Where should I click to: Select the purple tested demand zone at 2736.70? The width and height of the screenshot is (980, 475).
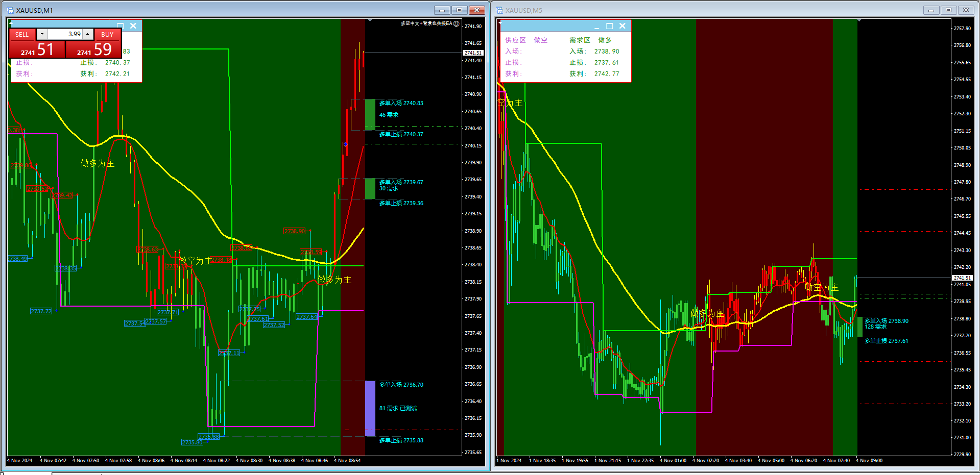(370, 409)
